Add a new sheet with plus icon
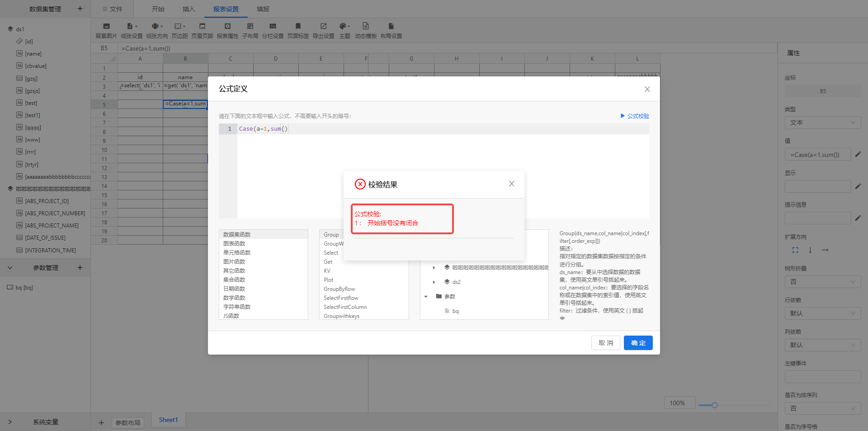 tap(101, 423)
